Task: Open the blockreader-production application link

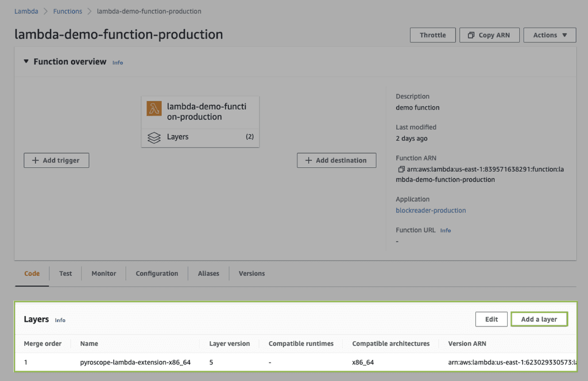Action: click(431, 210)
